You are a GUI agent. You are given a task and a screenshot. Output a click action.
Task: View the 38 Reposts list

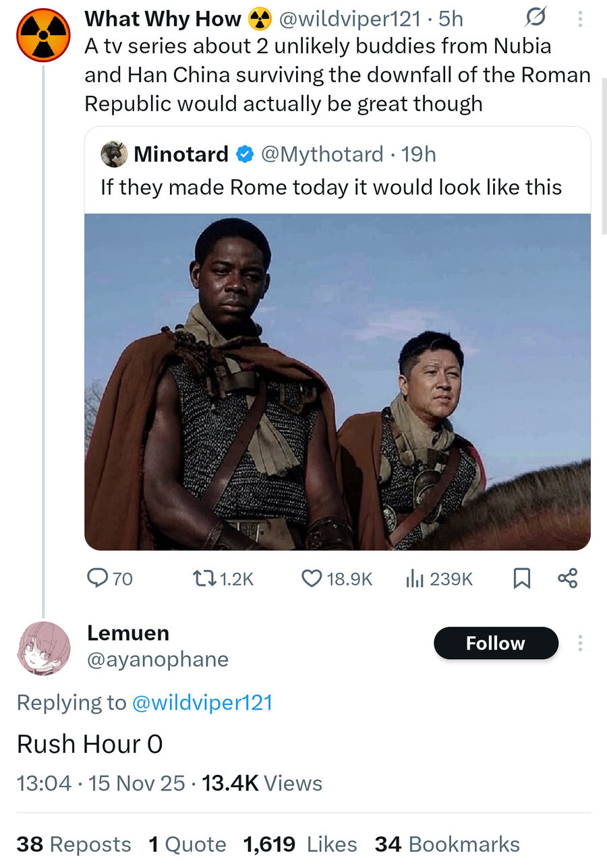pyautogui.click(x=74, y=844)
